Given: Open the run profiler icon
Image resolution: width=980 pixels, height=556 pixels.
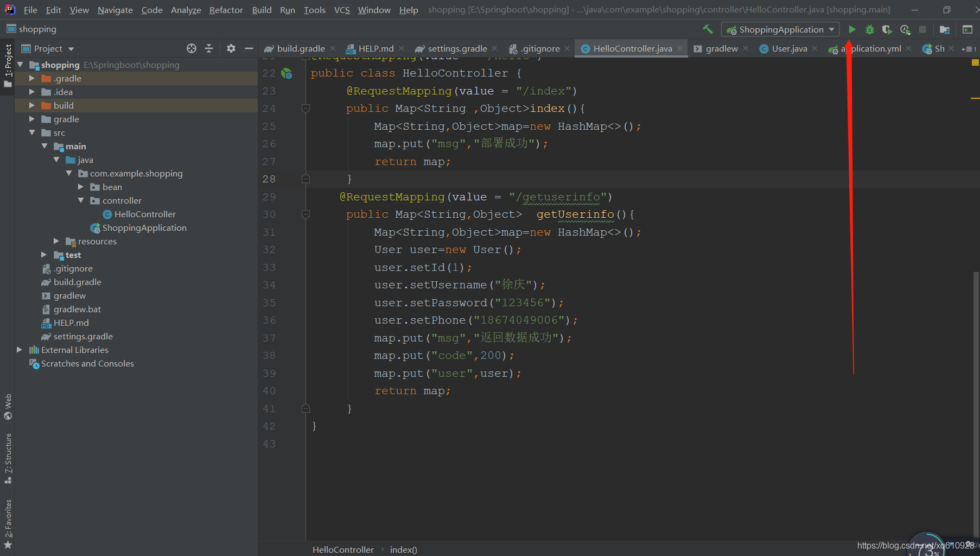Looking at the screenshot, I should click(x=905, y=29).
